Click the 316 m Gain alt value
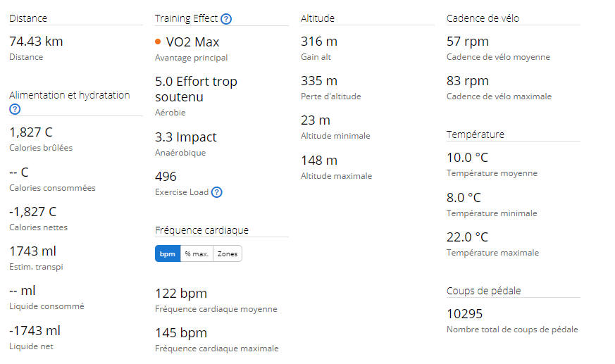The height and width of the screenshot is (364, 615). pos(319,41)
